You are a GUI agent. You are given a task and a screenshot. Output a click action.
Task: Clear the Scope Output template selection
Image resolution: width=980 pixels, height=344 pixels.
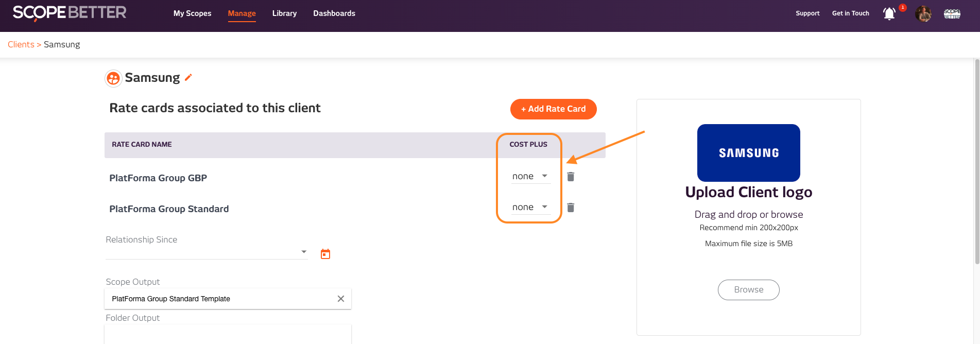[341, 299]
